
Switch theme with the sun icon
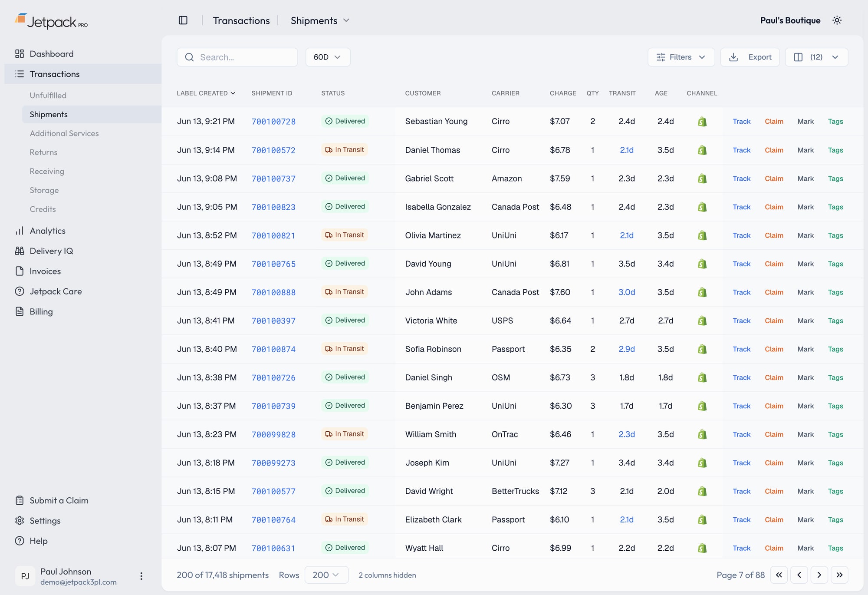[x=837, y=20]
